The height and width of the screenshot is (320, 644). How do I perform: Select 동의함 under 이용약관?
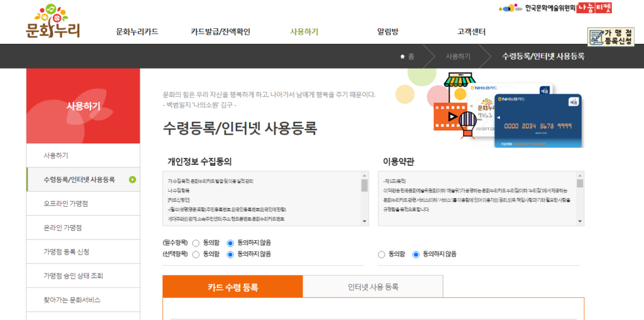381,255
